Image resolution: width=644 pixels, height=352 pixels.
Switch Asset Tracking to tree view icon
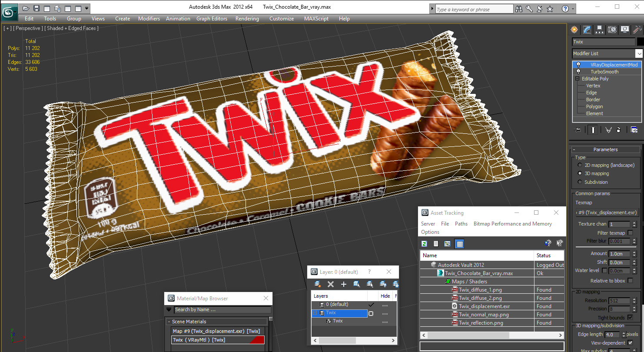click(x=447, y=244)
